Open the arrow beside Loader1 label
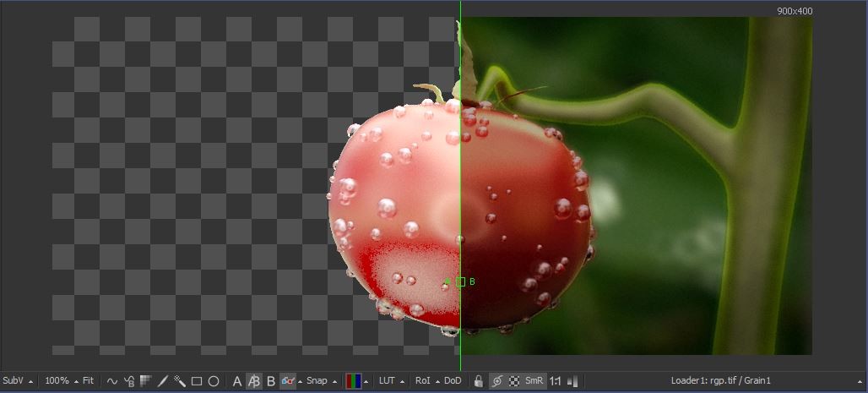Screen dimensions: 868x393 pyautogui.click(x=860, y=381)
